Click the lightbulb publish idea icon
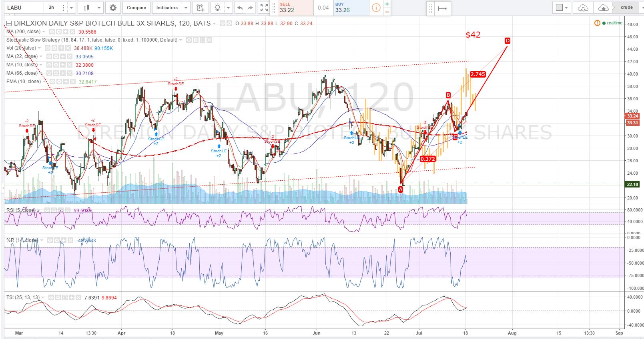The image size is (644, 339). click(217, 8)
